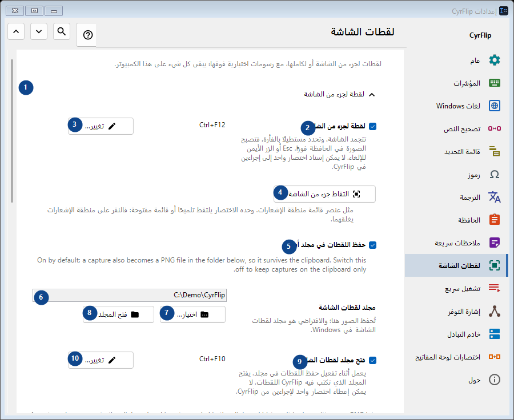Switch to the عام settings page

456,60
